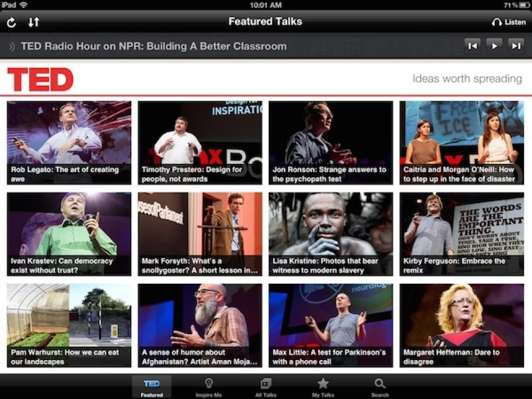The image size is (532, 399).
Task: Open Kirby Ferguson's Embrace the remix talk
Action: (x=462, y=233)
